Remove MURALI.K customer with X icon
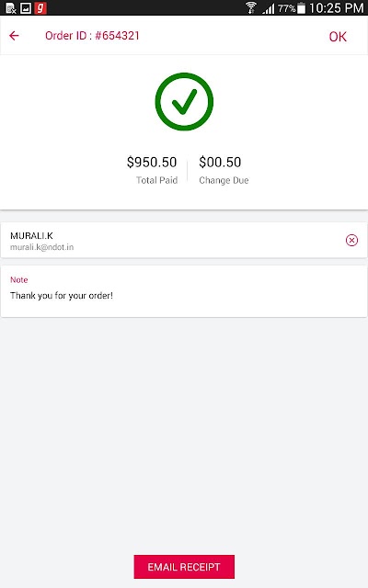Viewport: 368px width, 588px height. (x=351, y=240)
